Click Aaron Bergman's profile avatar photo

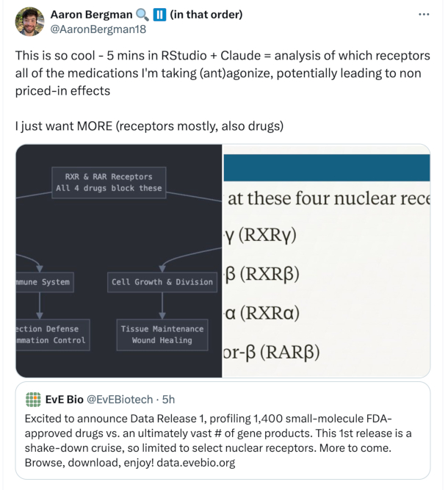pyautogui.click(x=29, y=21)
